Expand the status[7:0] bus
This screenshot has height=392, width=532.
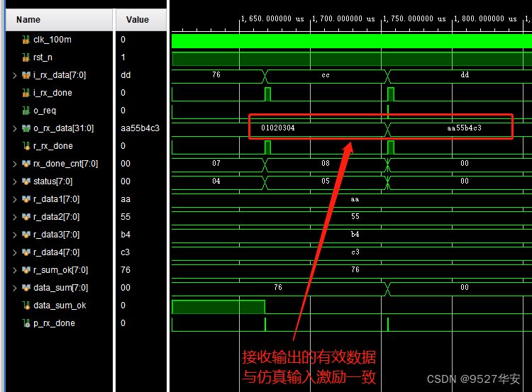pos(15,181)
